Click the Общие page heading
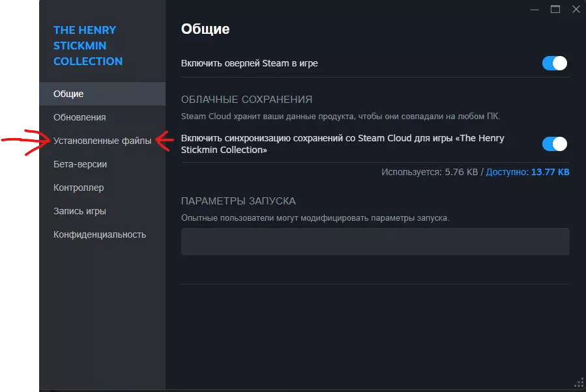Viewport: 586px width, 392px height. (x=205, y=29)
